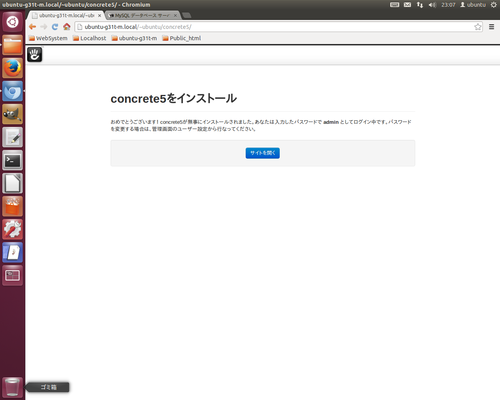500x400 pixels.
Task: Open the sound volume indicator menu
Action: pos(432,5)
